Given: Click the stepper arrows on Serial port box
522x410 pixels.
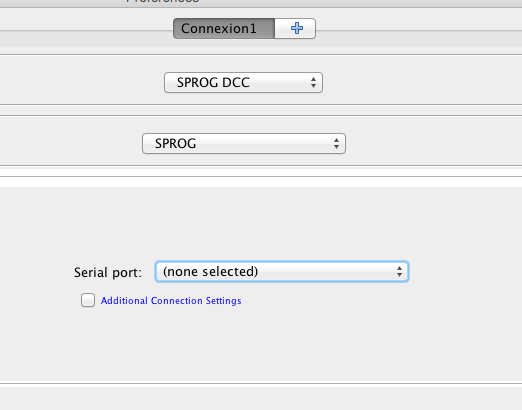Looking at the screenshot, I should click(399, 272).
